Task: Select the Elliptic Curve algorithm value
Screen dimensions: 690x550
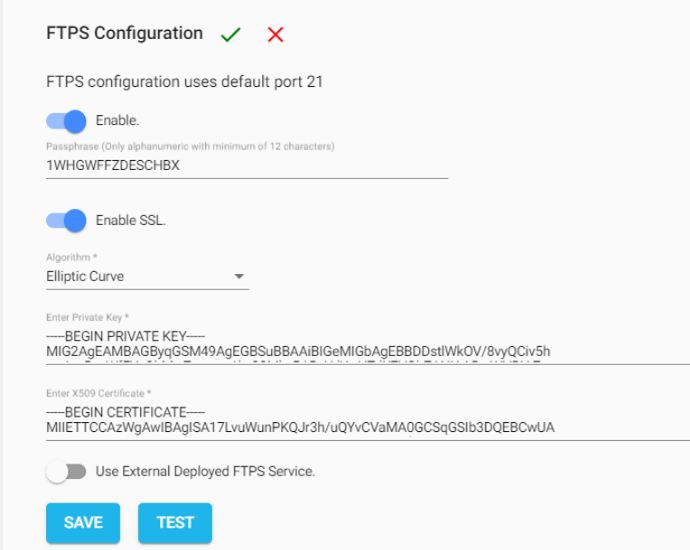Action: click(85, 276)
